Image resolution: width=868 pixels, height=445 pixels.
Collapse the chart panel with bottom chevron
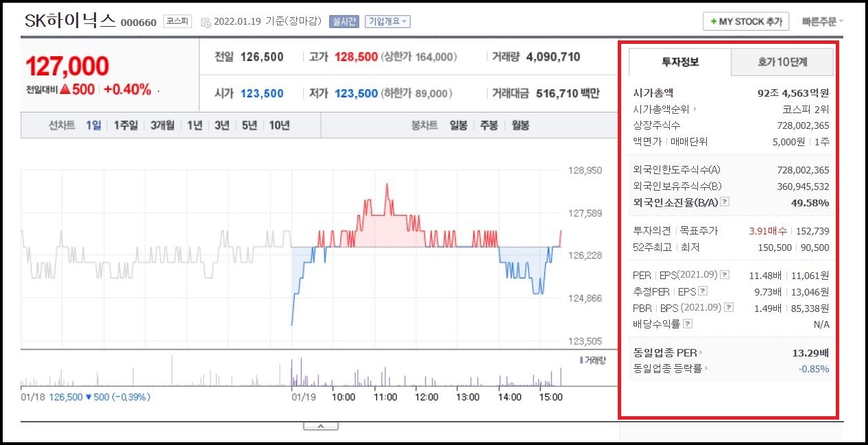point(320,426)
